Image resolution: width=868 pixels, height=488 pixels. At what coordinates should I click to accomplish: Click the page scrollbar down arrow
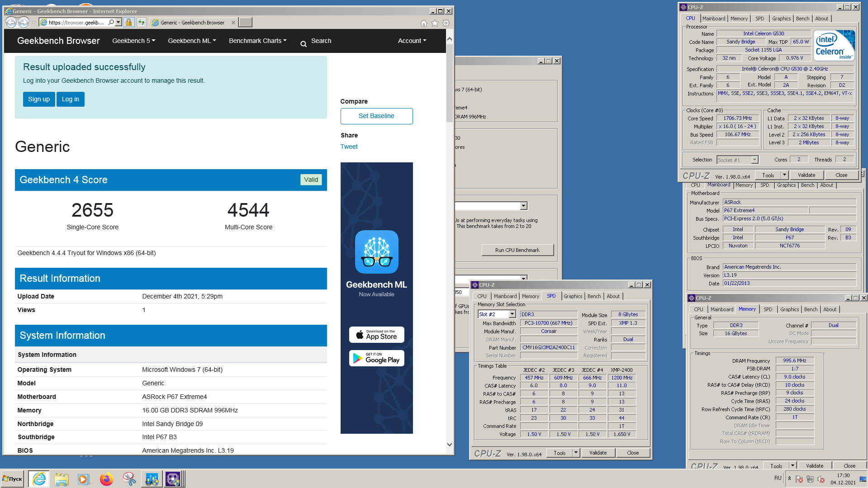(449, 445)
